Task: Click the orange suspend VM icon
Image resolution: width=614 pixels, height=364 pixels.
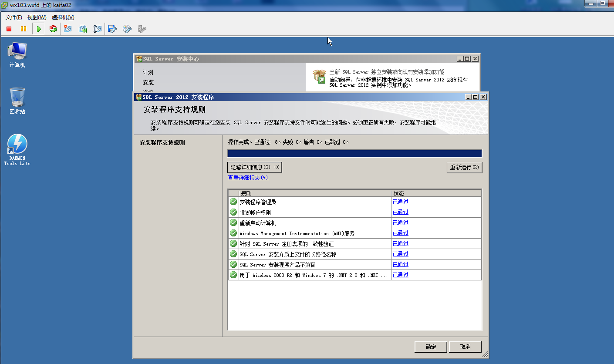Action: pos(24,29)
